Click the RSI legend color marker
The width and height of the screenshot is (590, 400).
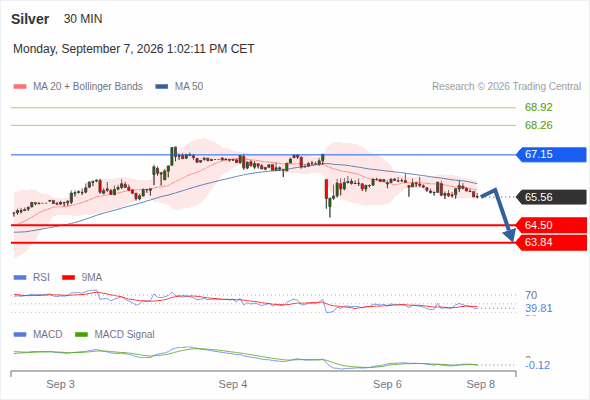pyautogui.click(x=20, y=278)
